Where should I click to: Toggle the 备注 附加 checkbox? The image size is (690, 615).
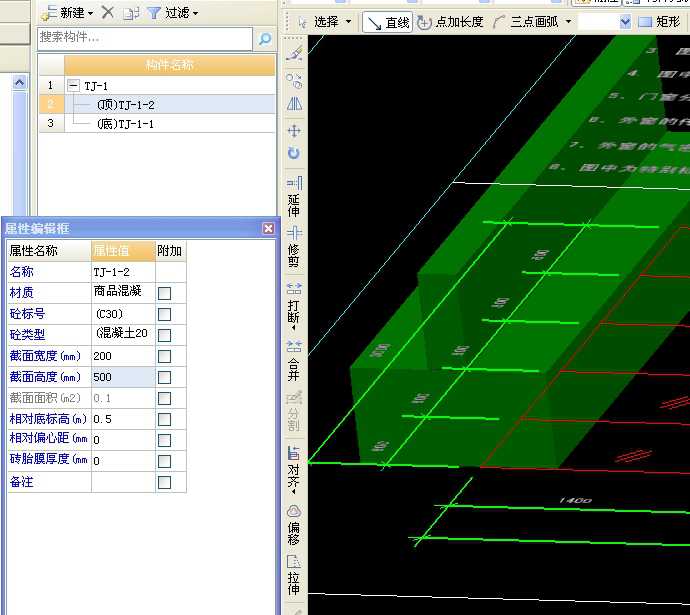click(x=164, y=482)
